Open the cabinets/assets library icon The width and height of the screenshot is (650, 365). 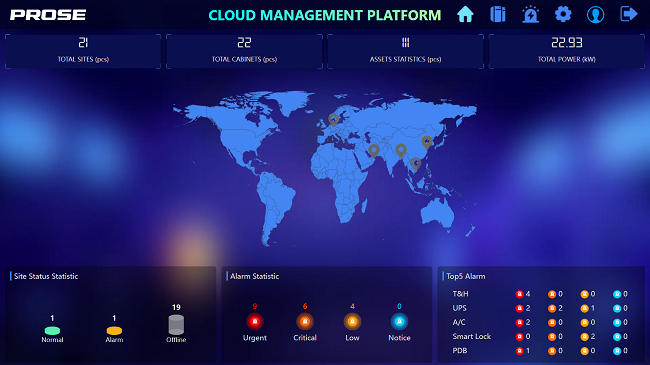497,15
